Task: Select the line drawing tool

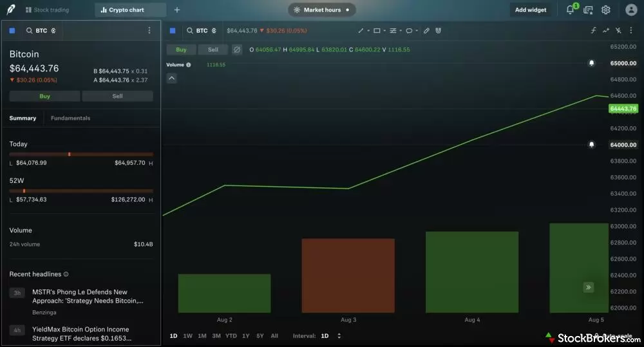Action: click(361, 31)
